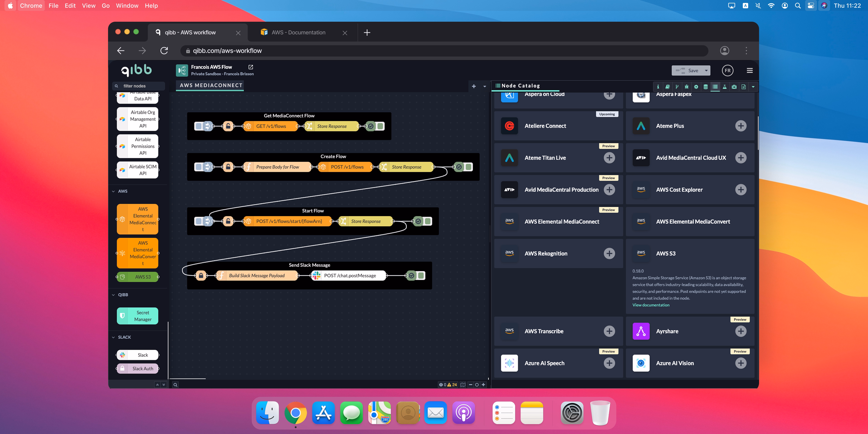Viewport: 868px width, 434px height.
Task: Open the flask test sidebar icon
Action: click(724, 87)
